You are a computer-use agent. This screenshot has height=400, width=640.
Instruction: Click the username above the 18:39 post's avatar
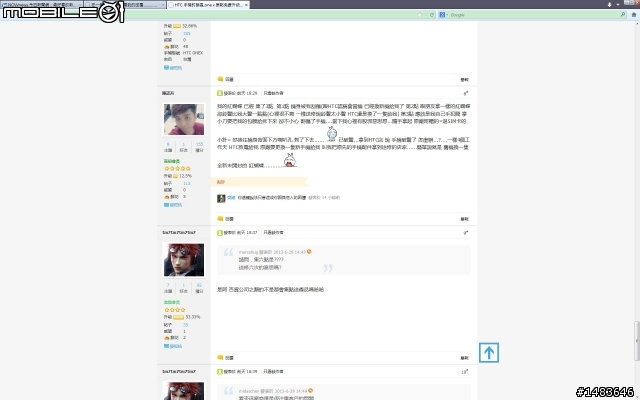(x=179, y=371)
